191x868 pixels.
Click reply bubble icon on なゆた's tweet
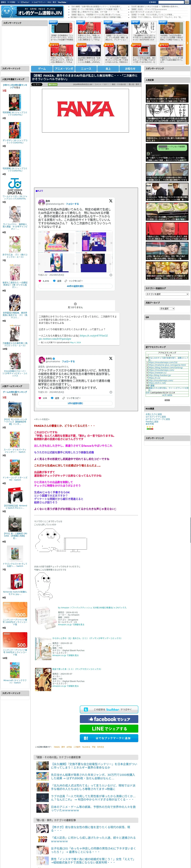click(x=52, y=398)
